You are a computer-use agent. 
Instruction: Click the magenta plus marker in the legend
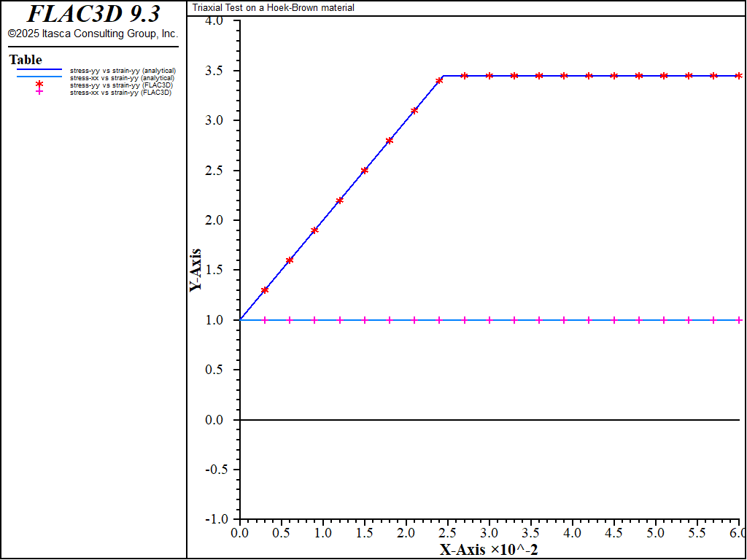coord(39,92)
